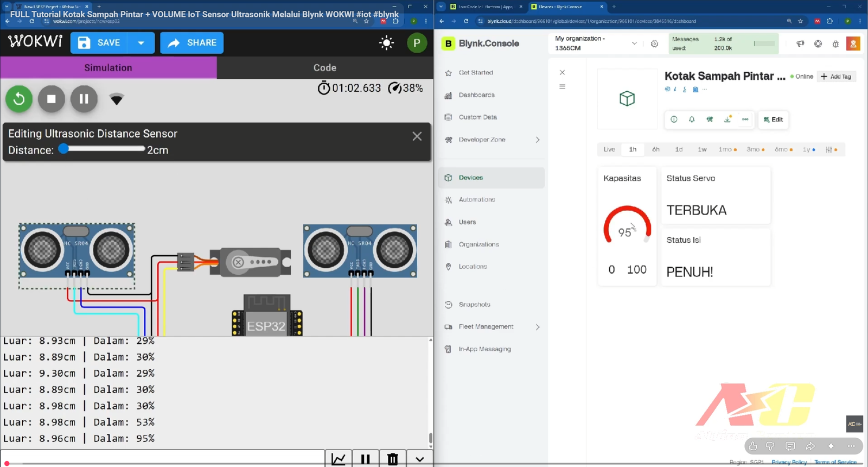Pause the serial monitor output
868x467 pixels.
click(x=366, y=459)
